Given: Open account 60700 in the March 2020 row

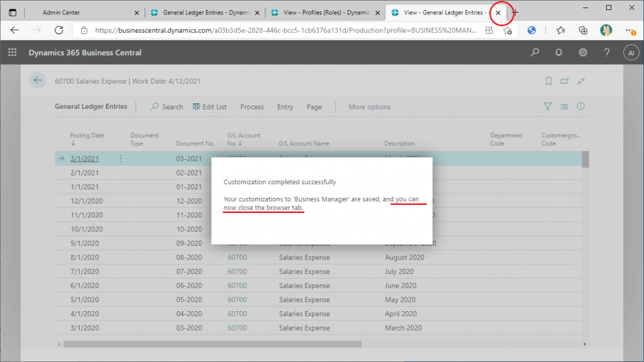Looking at the screenshot, I should click(237, 327).
